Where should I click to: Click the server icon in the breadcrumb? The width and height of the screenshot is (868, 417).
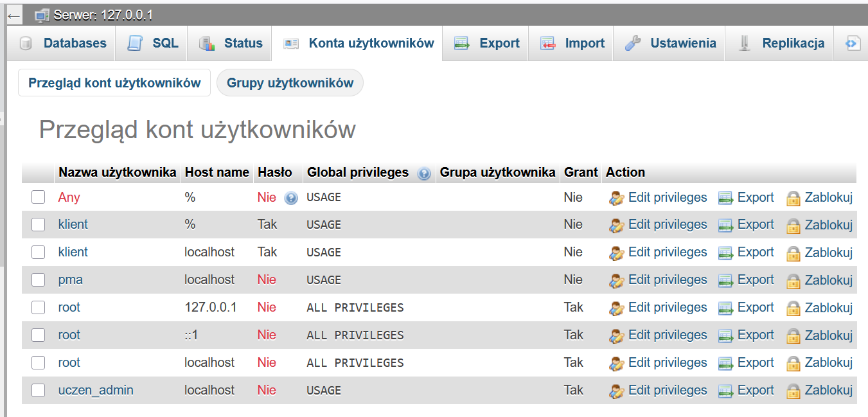click(x=42, y=15)
